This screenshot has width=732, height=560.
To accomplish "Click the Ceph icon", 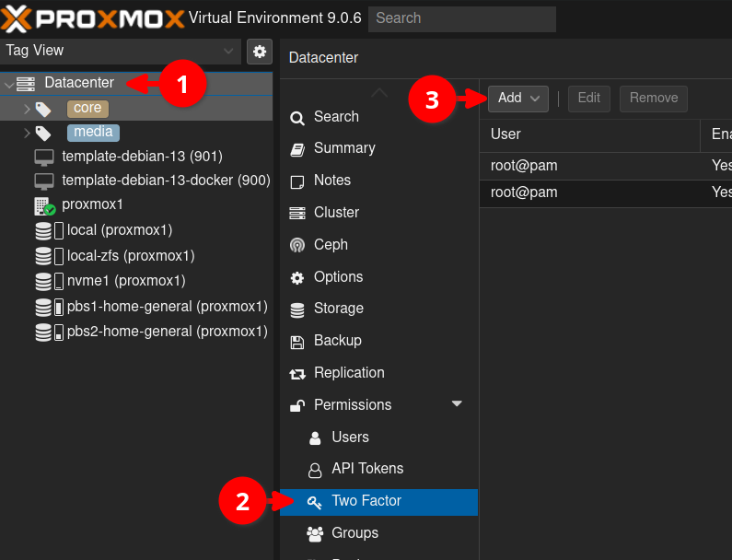I will pyautogui.click(x=297, y=245).
